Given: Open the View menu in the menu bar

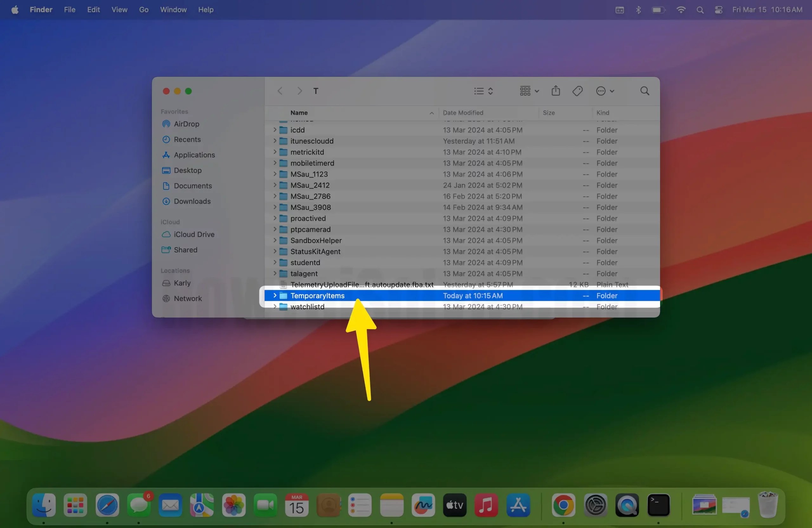Looking at the screenshot, I should 119,10.
